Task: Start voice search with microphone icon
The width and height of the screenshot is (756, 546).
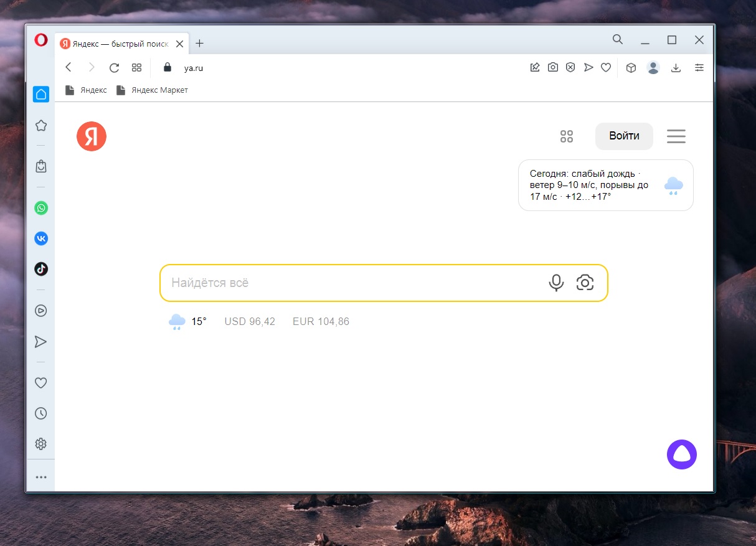Action: tap(556, 283)
